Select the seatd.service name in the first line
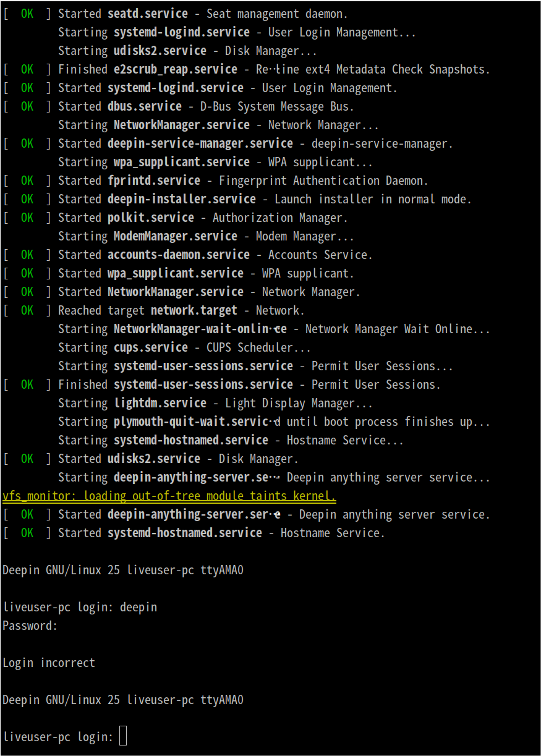This screenshot has width=541, height=756. click(147, 14)
